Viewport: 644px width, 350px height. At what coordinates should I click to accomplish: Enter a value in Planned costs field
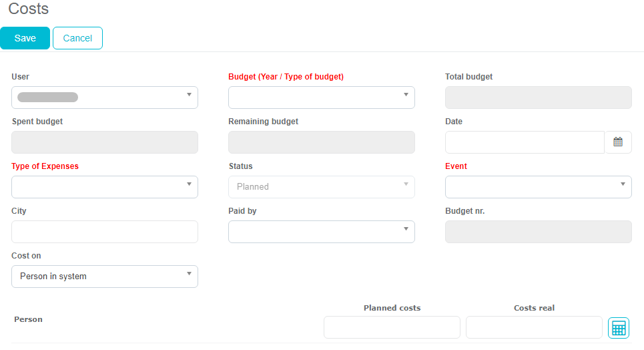[x=392, y=327]
